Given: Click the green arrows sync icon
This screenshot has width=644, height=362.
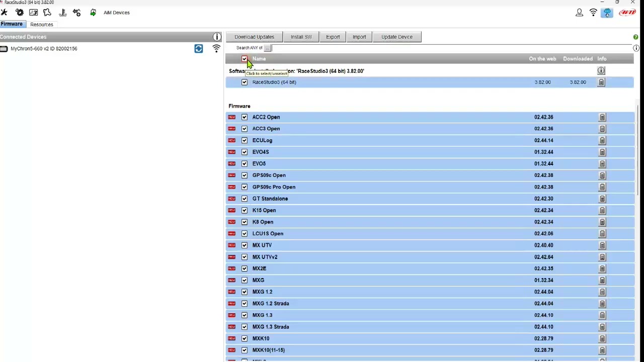Looking at the screenshot, I should tap(93, 13).
